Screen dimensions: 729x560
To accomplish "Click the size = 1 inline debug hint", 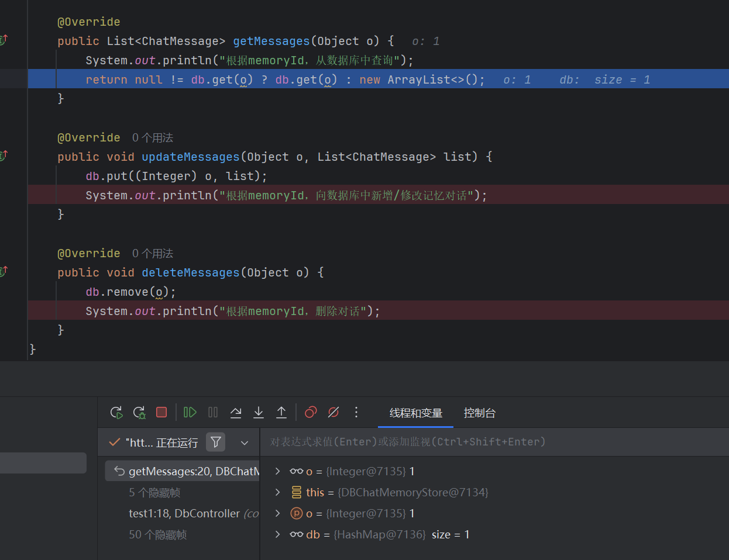I will pos(622,79).
